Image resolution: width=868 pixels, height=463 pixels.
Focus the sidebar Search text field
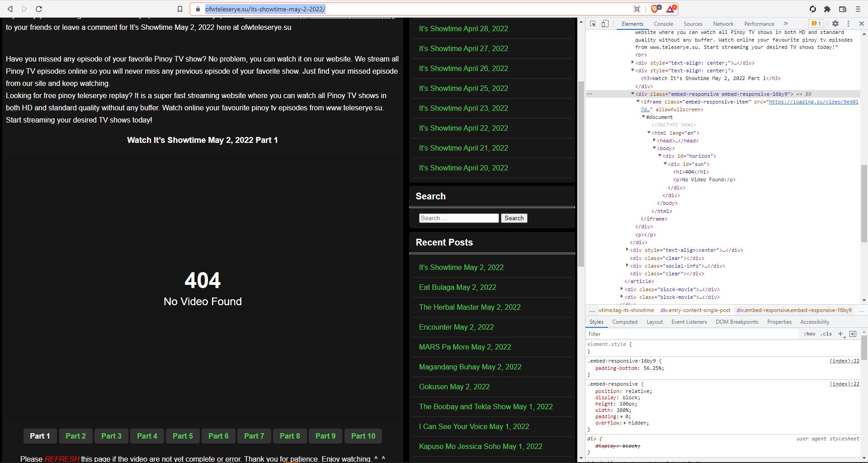pyautogui.click(x=458, y=218)
